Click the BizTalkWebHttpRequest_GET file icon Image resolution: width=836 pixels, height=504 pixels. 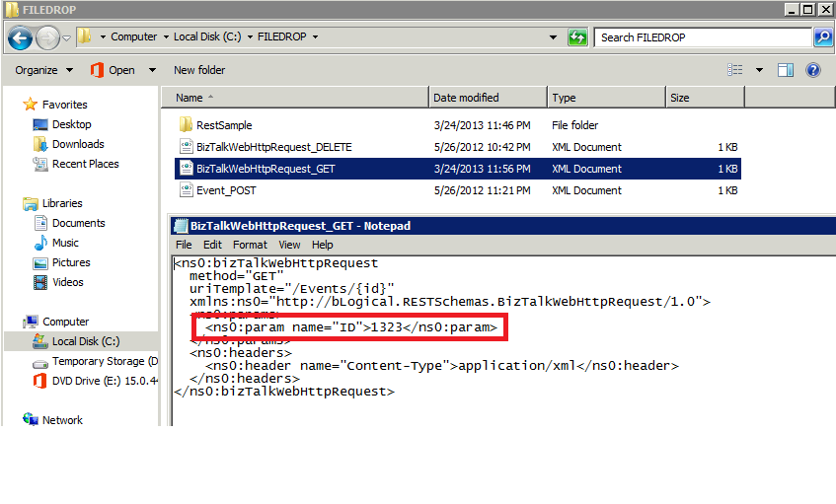pos(187,168)
